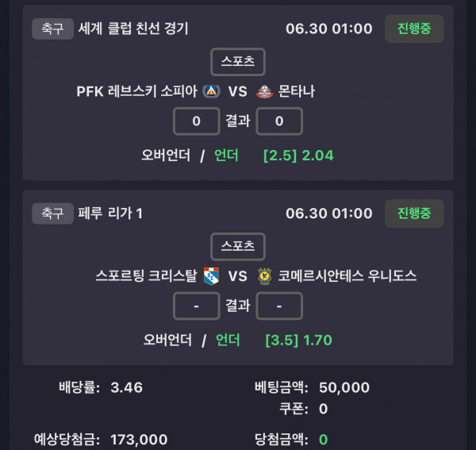
Task: Click the [3.5] 1.70 under odds
Action: 299,340
